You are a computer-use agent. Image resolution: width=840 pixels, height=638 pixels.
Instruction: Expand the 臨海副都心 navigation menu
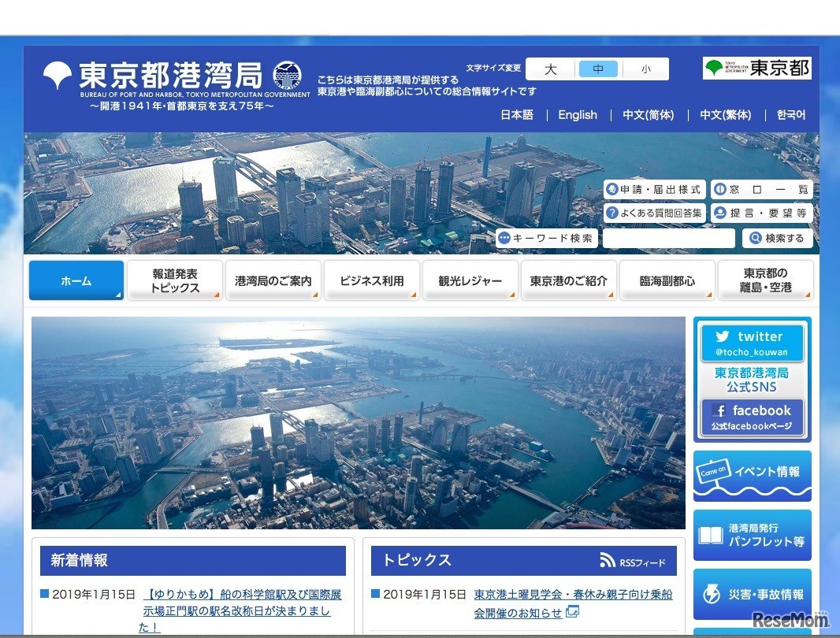[x=667, y=280]
